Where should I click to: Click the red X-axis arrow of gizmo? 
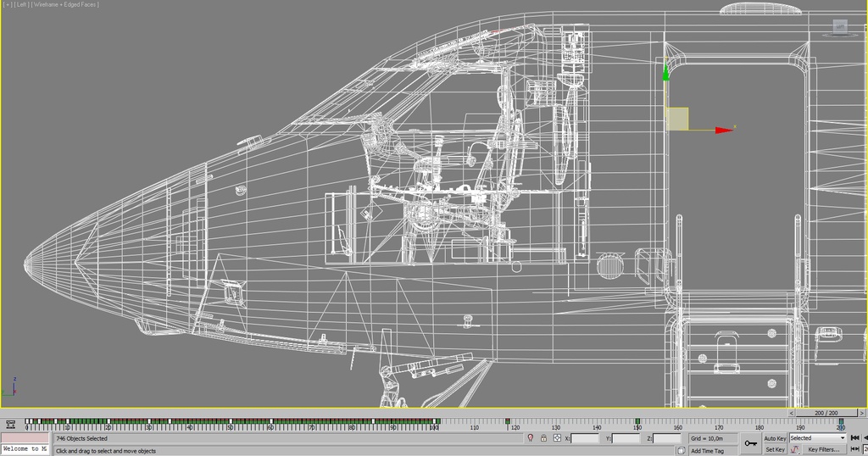(723, 130)
